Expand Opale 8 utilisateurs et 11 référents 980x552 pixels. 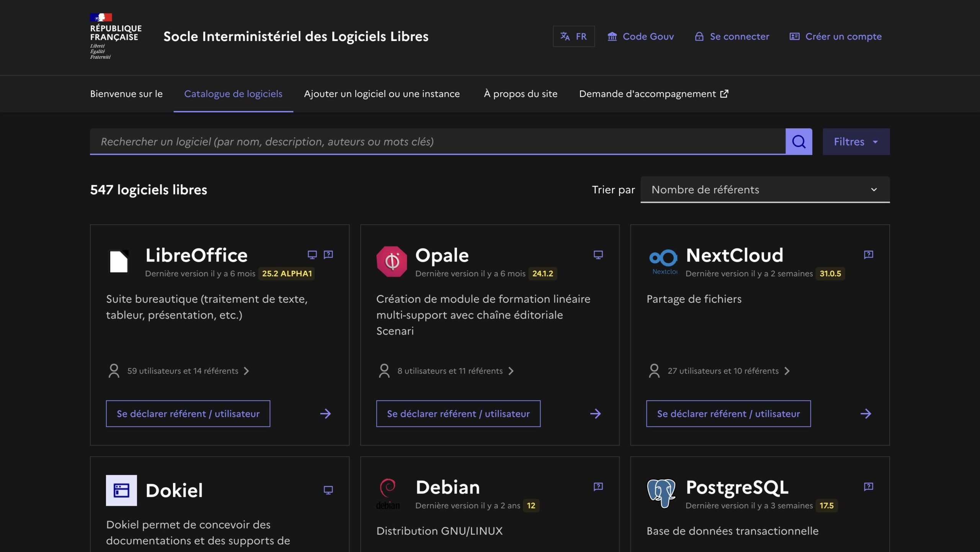(x=446, y=371)
